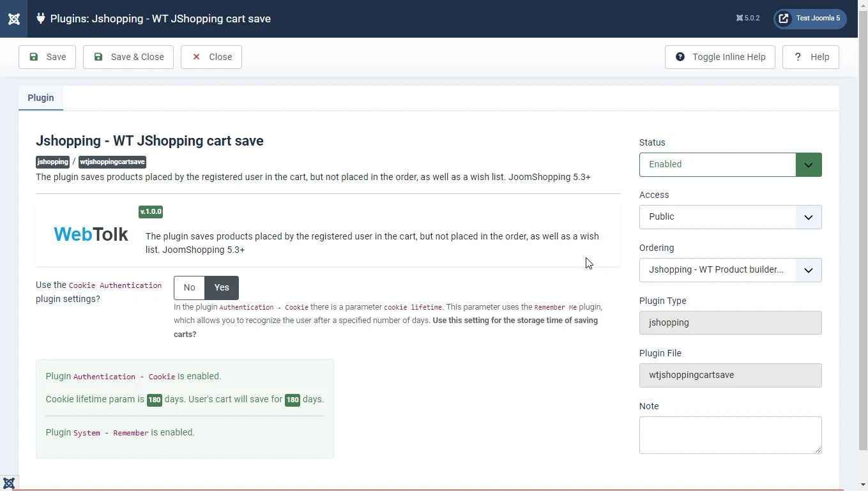Click the v.1.0.0 version badge
This screenshot has height=491, width=868.
pos(151,211)
